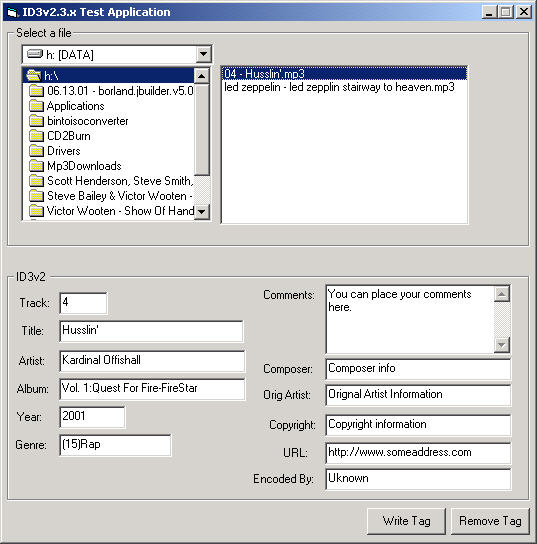Click the Drivers folder icon

[36, 151]
